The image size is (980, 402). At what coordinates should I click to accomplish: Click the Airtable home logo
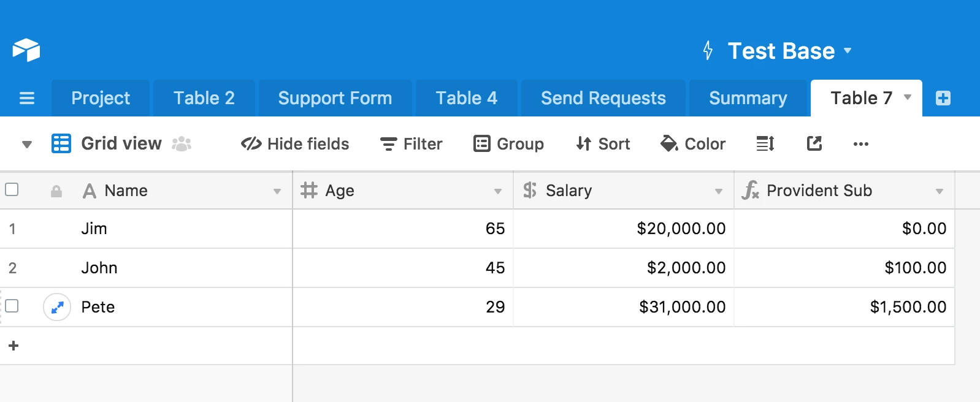click(x=26, y=50)
